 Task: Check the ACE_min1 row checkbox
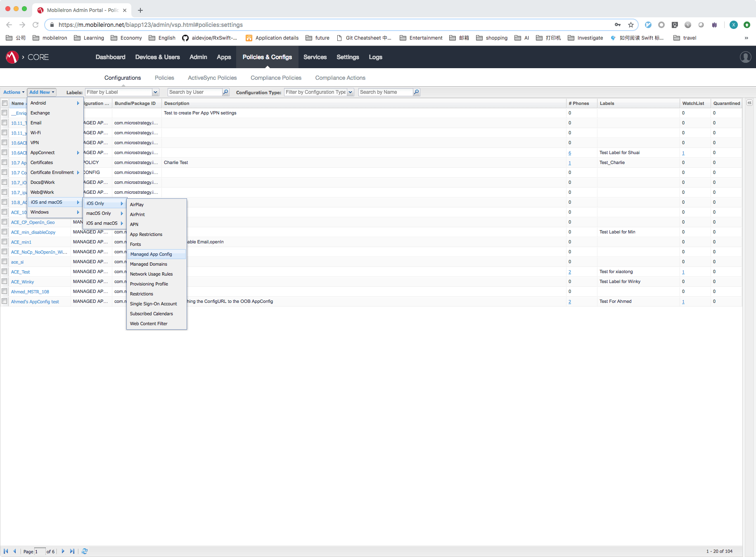(x=5, y=242)
